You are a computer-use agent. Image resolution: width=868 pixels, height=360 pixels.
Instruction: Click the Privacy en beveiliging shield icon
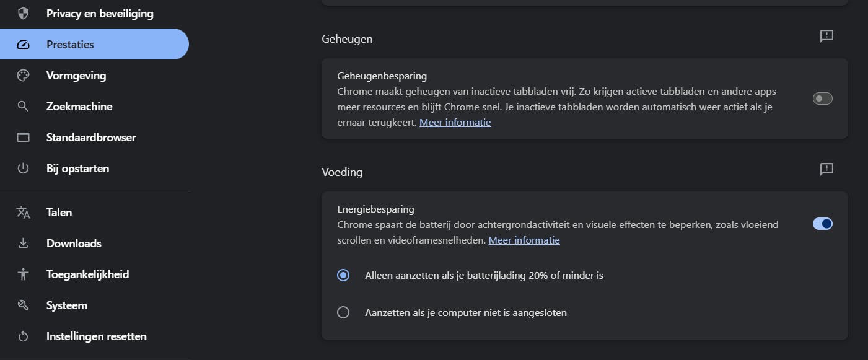23,14
